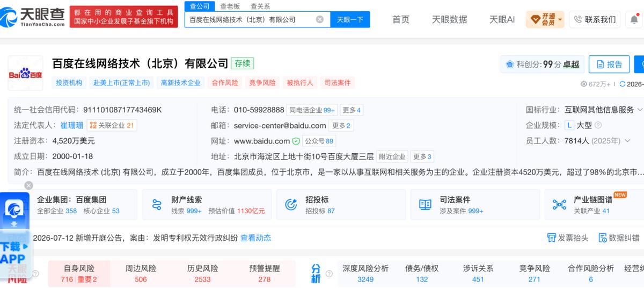Open 涉诉关系 451
The width and height of the screenshot is (644, 288).
click(x=478, y=273)
